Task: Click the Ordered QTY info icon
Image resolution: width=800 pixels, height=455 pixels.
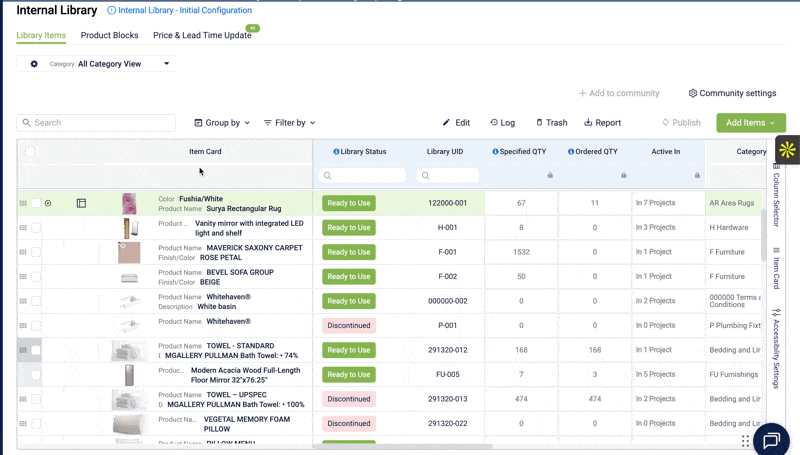Action: pyautogui.click(x=571, y=152)
